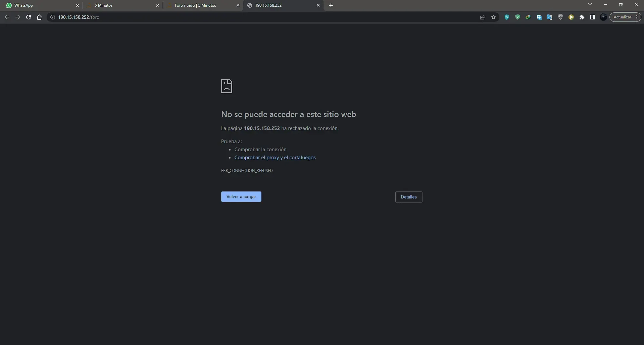
Task: Close the 5 Minutos tab
Action: pyautogui.click(x=158, y=5)
